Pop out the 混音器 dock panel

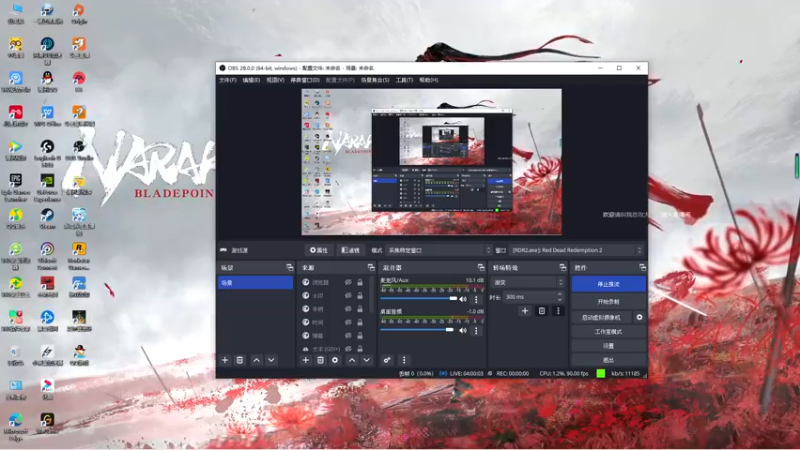(x=481, y=267)
